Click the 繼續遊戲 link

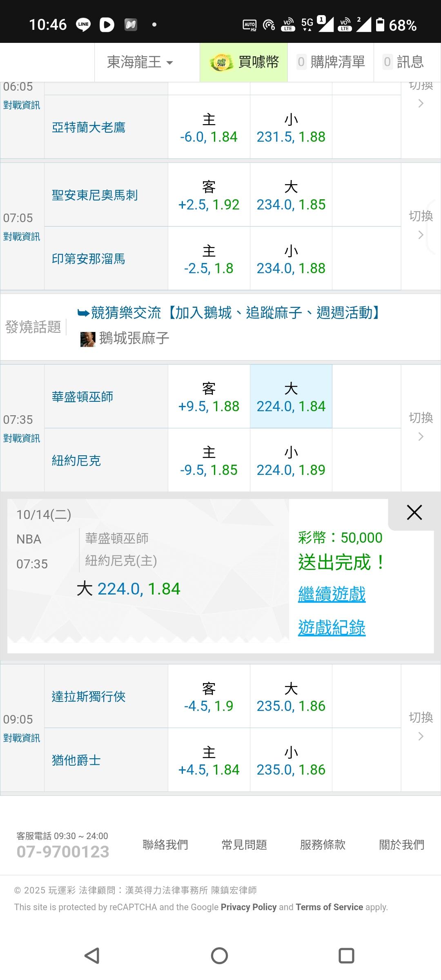tap(332, 594)
